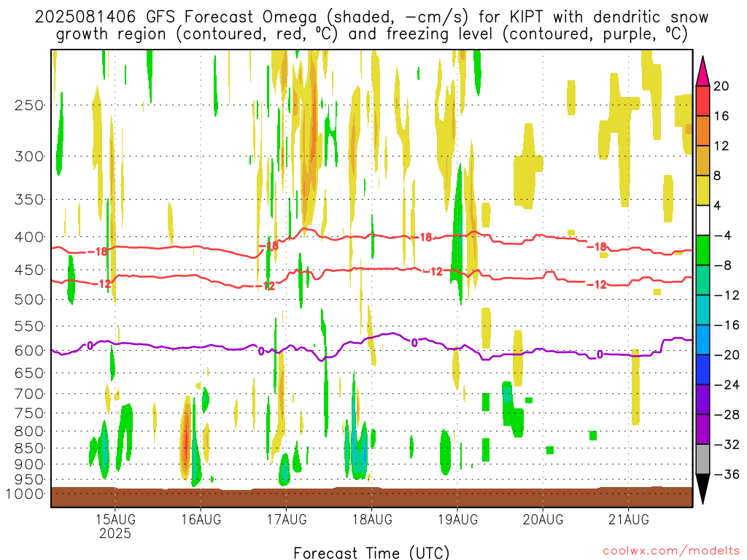747x560 pixels.
Task: Click the '1000' pressure level label
Action: (x=24, y=494)
